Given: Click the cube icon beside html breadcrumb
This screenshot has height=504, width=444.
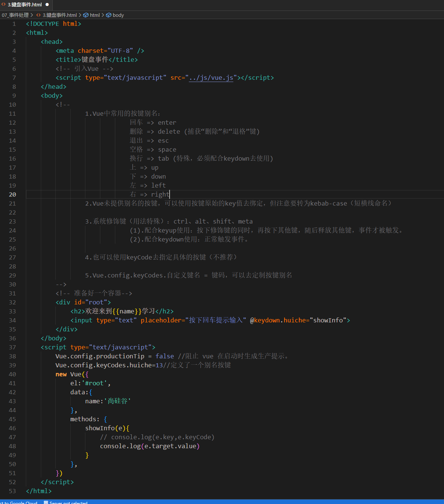Looking at the screenshot, I should 86,15.
